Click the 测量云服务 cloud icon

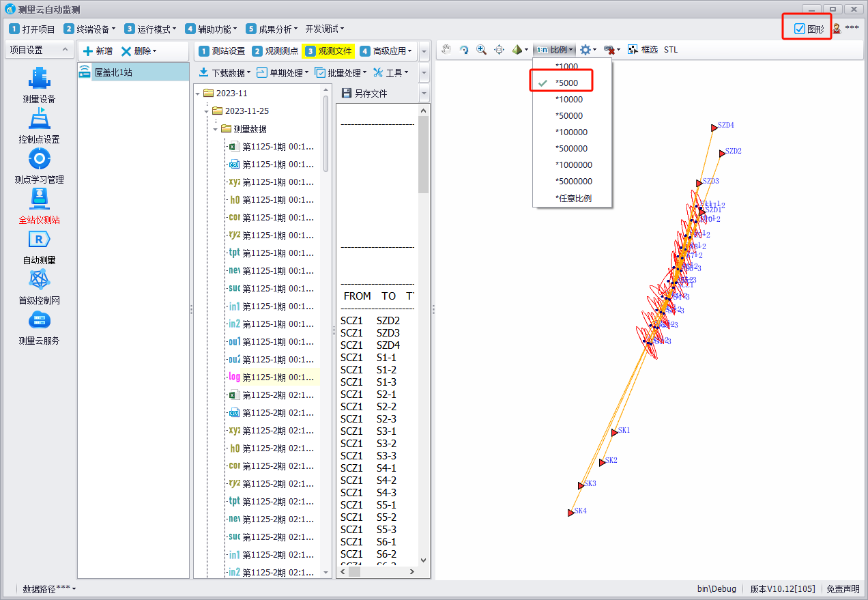39,328
